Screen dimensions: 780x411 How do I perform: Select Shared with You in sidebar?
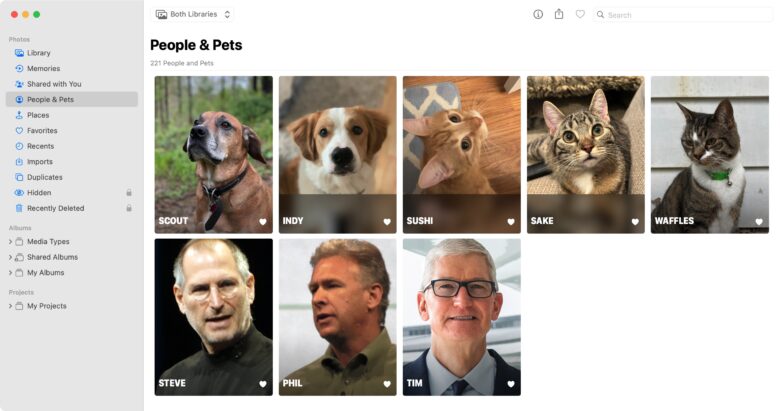coord(53,84)
